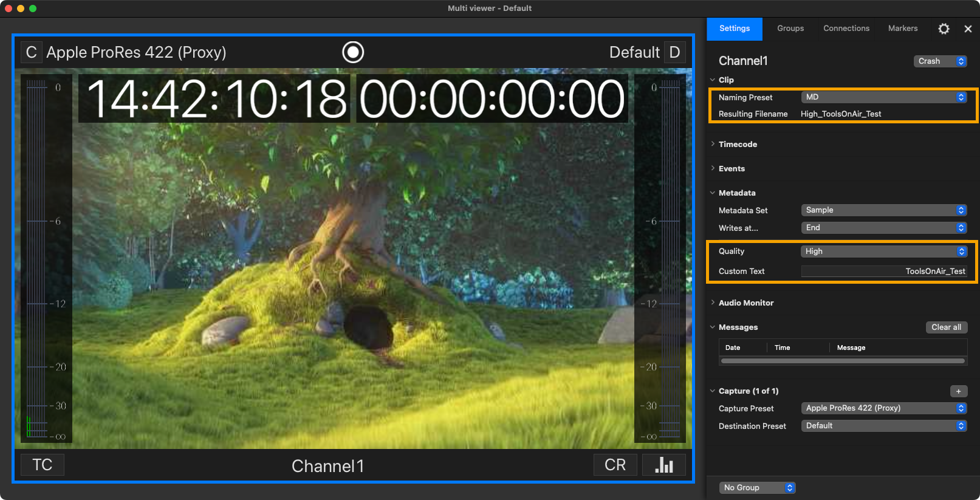Open the Connections tab
The image size is (980, 500).
[846, 29]
